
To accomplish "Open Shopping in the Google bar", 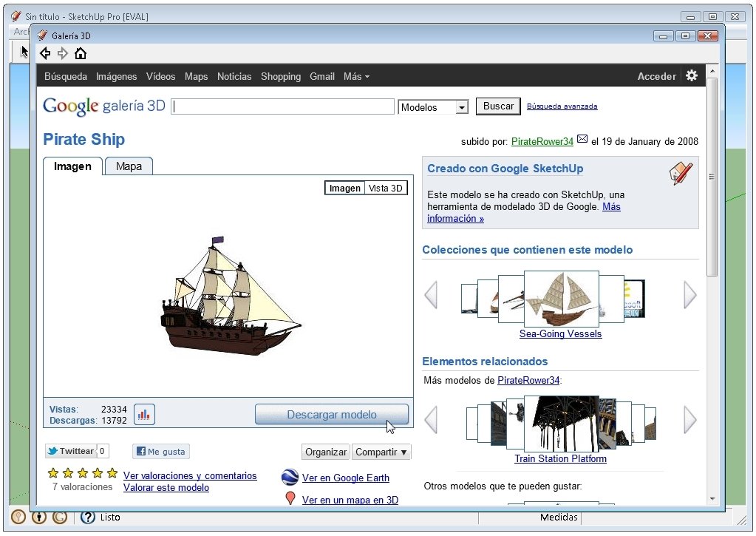I will coord(281,76).
